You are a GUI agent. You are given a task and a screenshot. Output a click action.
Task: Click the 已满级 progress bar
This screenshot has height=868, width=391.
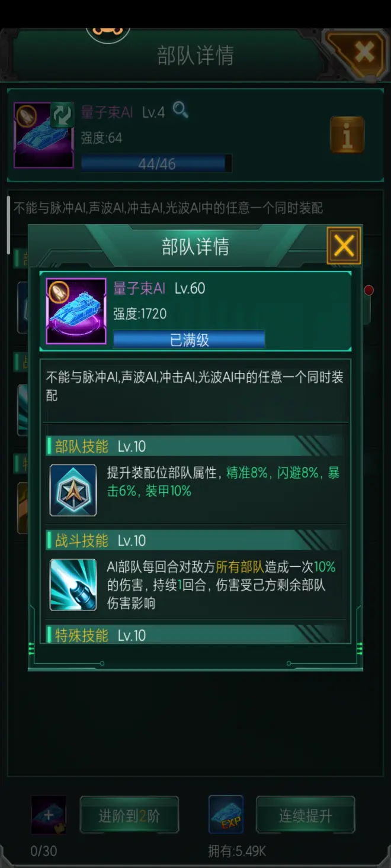coord(189,340)
